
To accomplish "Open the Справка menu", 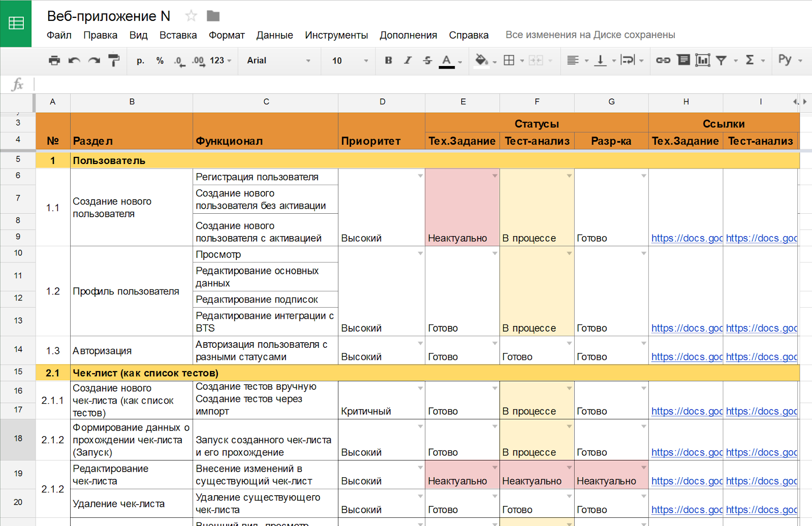I will [x=469, y=35].
